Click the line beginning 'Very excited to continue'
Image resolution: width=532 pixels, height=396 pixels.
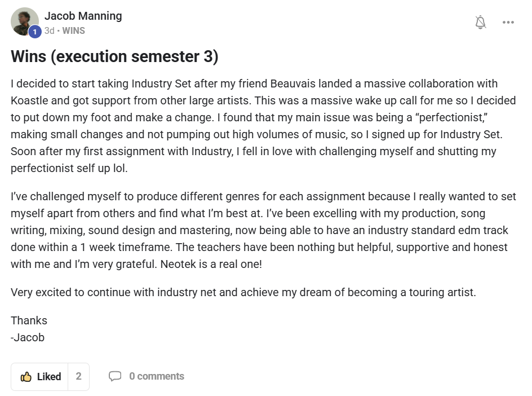(243, 292)
